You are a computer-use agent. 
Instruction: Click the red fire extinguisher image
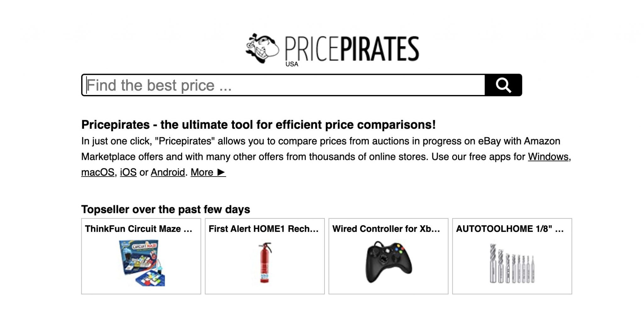click(x=265, y=262)
